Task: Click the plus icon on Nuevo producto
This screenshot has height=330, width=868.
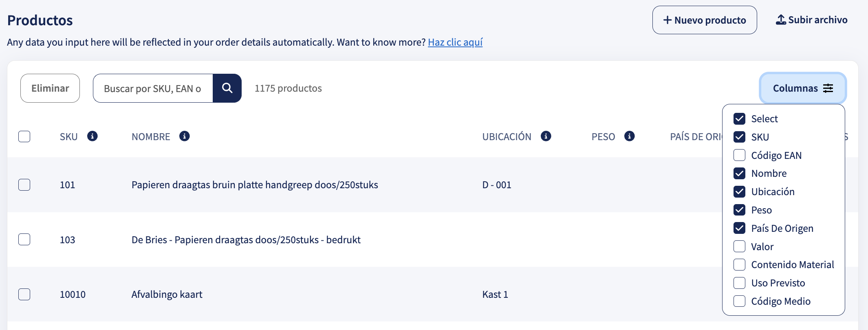Action: 668,20
